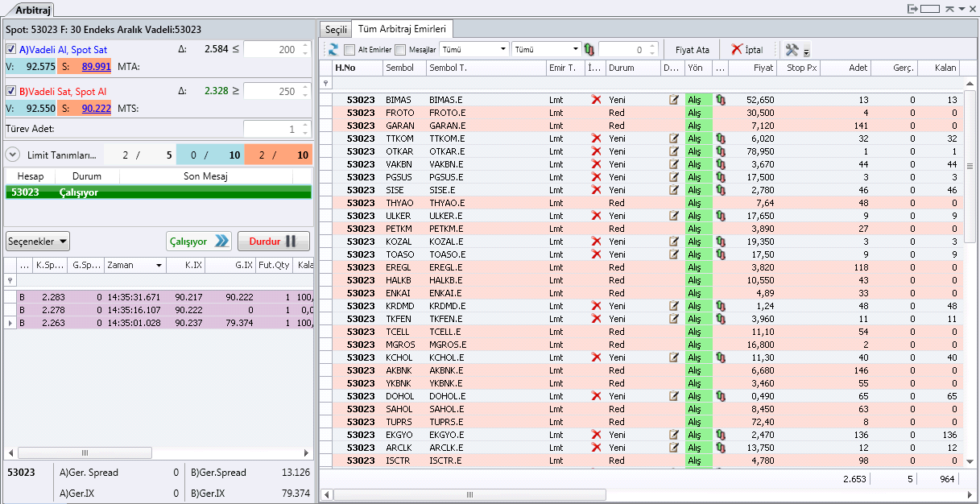This screenshot has width=980, height=504.
Task: Cancel the DOHOL order with red X
Action: point(596,396)
